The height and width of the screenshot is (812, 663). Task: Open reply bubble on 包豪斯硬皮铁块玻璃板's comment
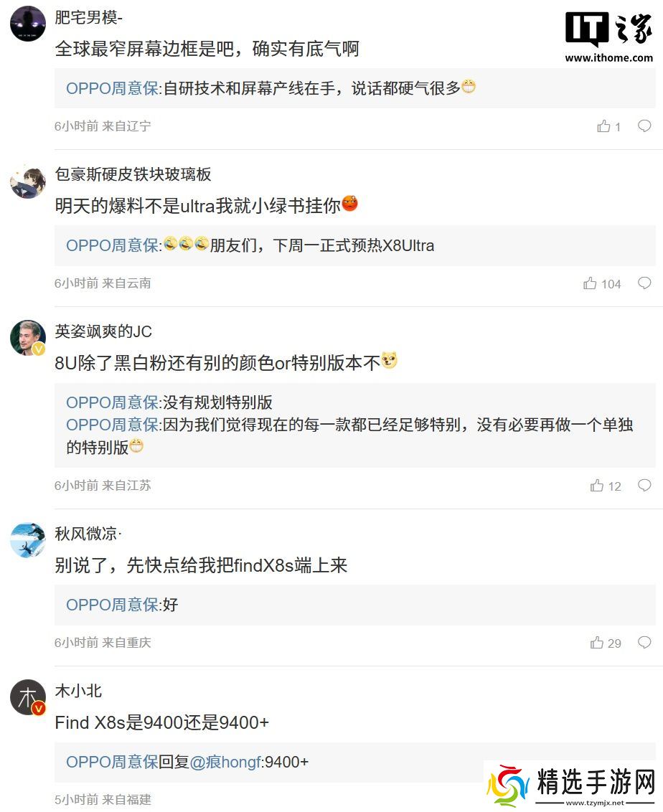[x=644, y=283]
